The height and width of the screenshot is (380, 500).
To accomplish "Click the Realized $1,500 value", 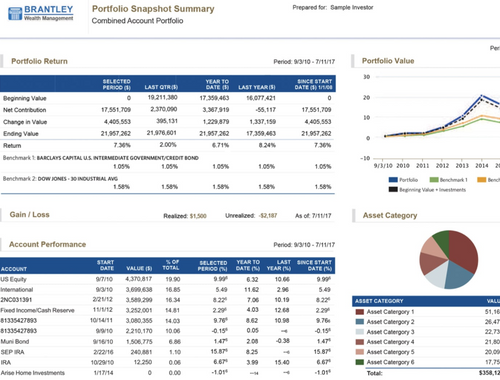I will tap(198, 216).
